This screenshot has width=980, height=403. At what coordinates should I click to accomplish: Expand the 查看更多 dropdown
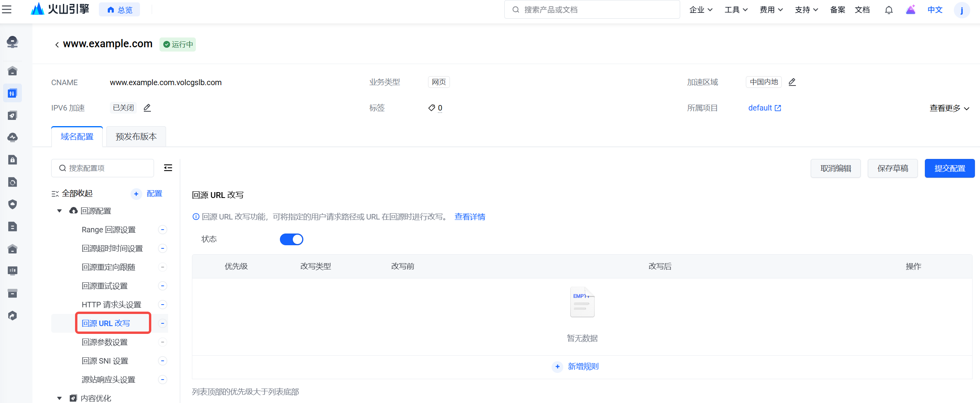[x=949, y=108]
